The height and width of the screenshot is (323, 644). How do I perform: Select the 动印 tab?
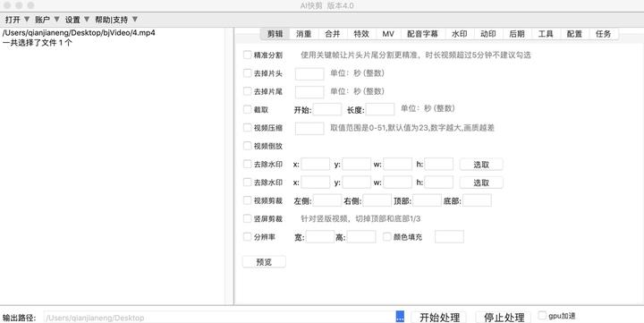click(488, 34)
